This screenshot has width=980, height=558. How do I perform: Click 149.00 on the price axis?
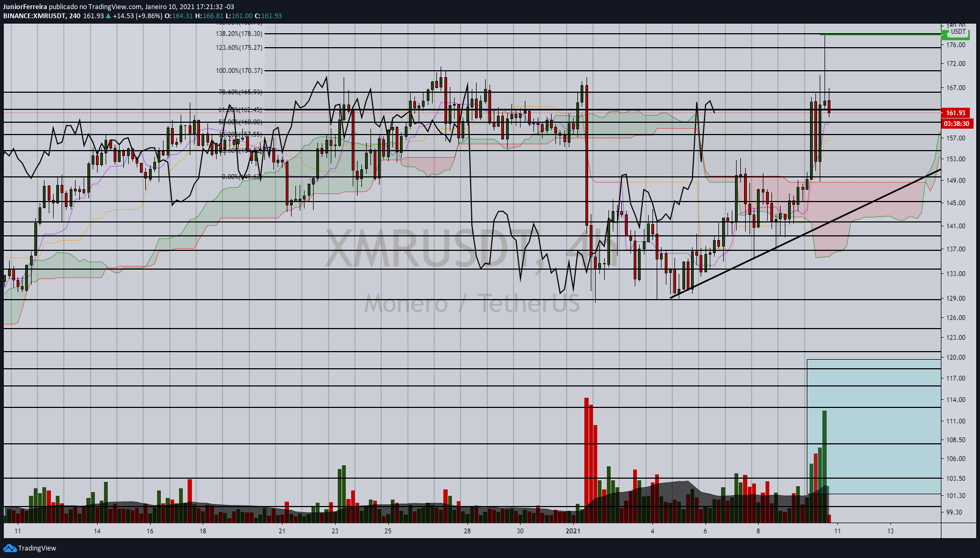956,181
